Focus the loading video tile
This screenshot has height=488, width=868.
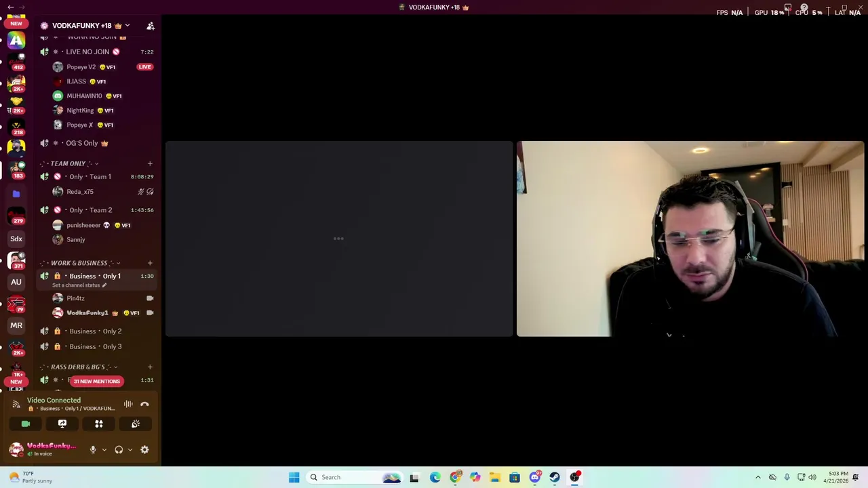tap(339, 239)
